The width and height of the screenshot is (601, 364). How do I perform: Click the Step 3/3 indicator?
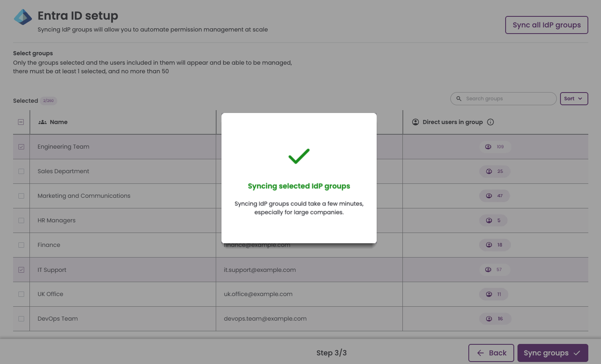click(332, 353)
